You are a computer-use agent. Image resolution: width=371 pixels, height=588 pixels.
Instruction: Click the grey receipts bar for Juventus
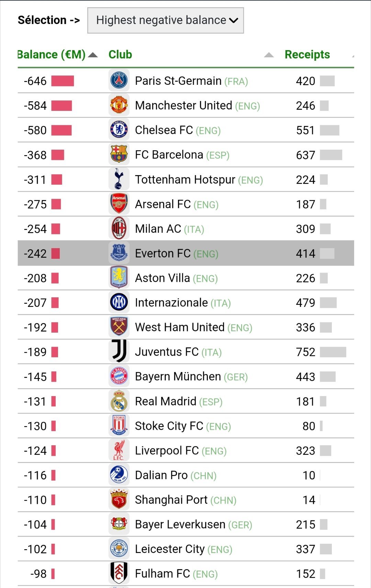(x=333, y=352)
